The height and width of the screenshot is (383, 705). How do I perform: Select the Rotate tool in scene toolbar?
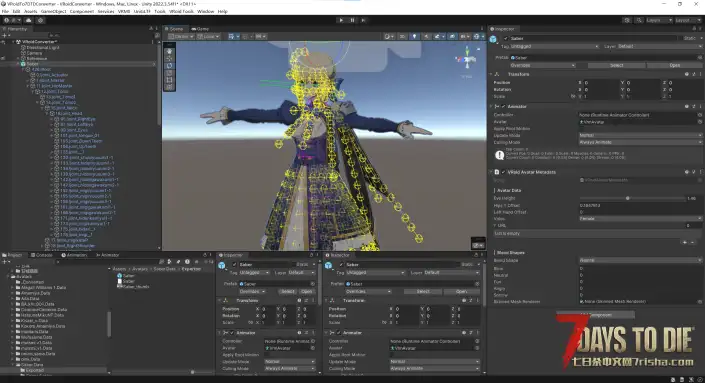pos(169,66)
